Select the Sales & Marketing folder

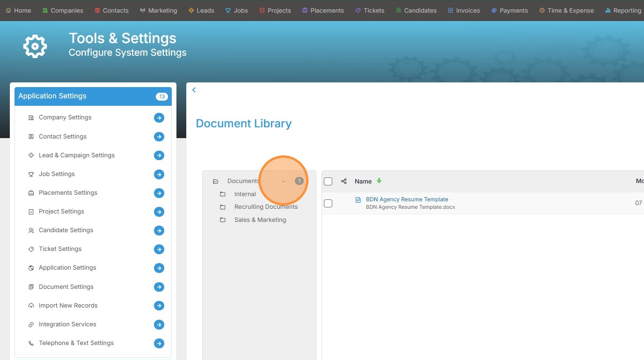(x=260, y=220)
